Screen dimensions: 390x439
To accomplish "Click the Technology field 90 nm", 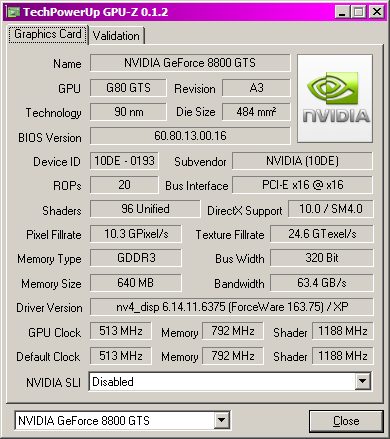I will click(x=128, y=112).
